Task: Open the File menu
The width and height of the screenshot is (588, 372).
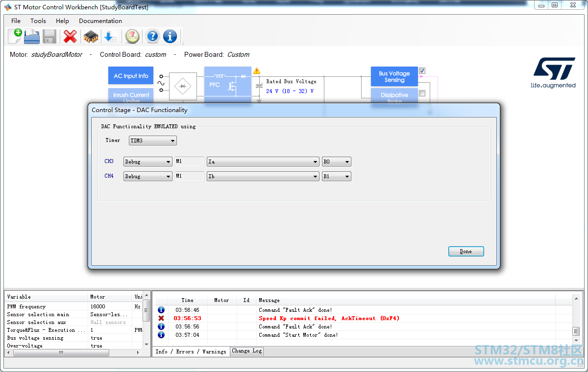Action: click(16, 21)
